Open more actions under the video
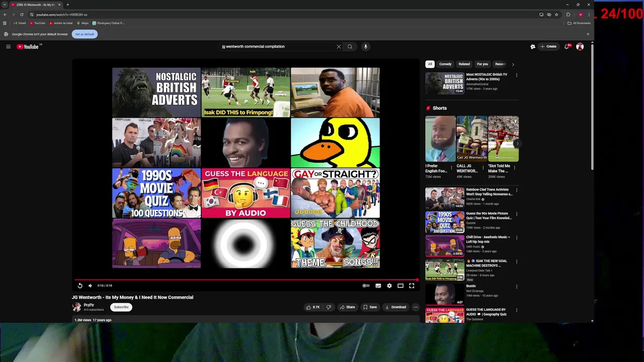The height and width of the screenshot is (362, 644). [416, 307]
